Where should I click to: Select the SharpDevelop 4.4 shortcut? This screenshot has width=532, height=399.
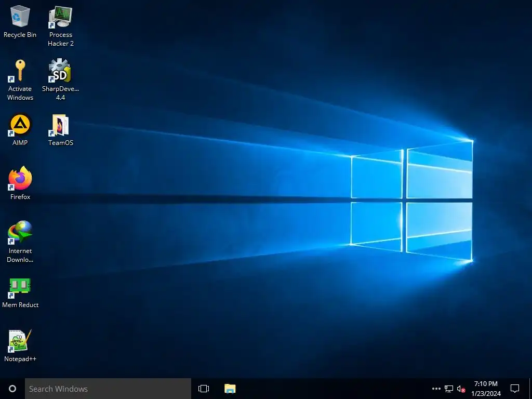click(60, 80)
